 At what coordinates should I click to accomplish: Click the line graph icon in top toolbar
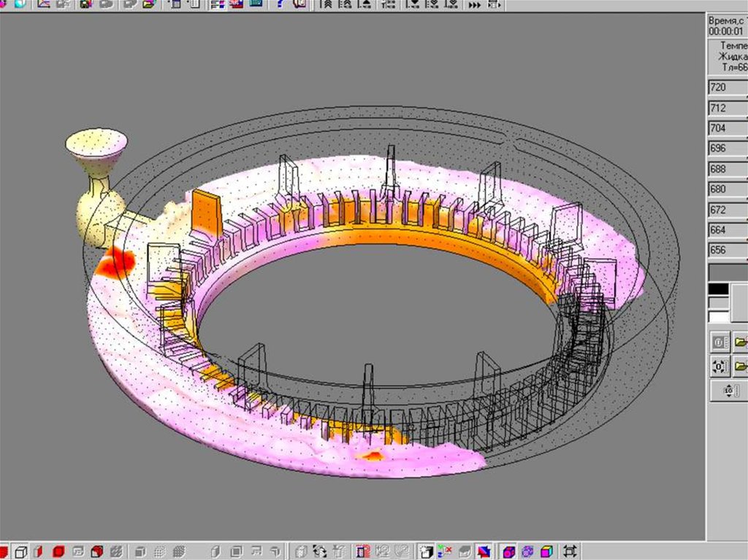click(x=43, y=4)
